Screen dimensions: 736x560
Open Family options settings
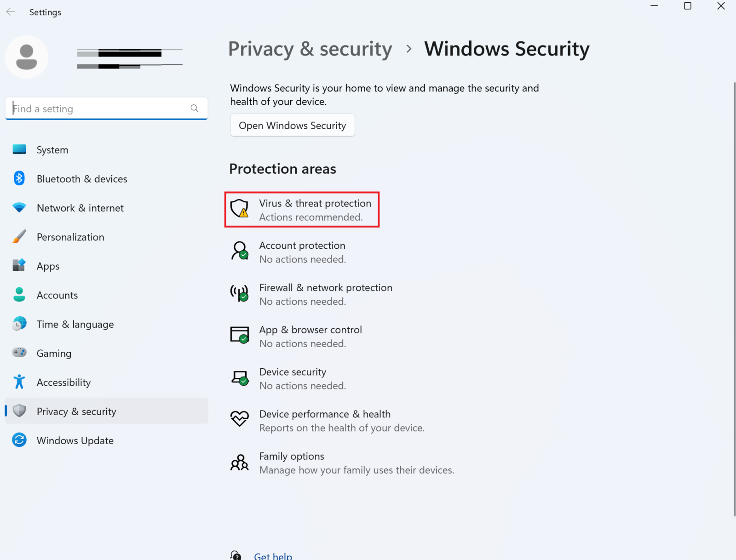point(292,463)
